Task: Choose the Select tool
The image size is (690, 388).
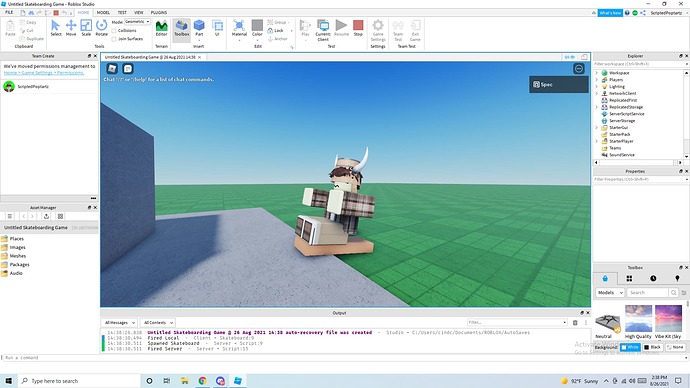Action: pyautogui.click(x=55, y=28)
